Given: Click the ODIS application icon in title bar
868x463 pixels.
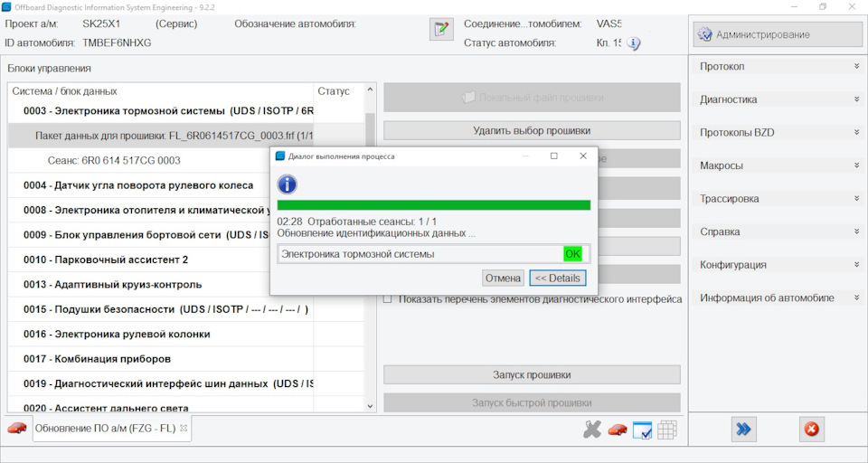Looking at the screenshot, I should coord(6,7).
